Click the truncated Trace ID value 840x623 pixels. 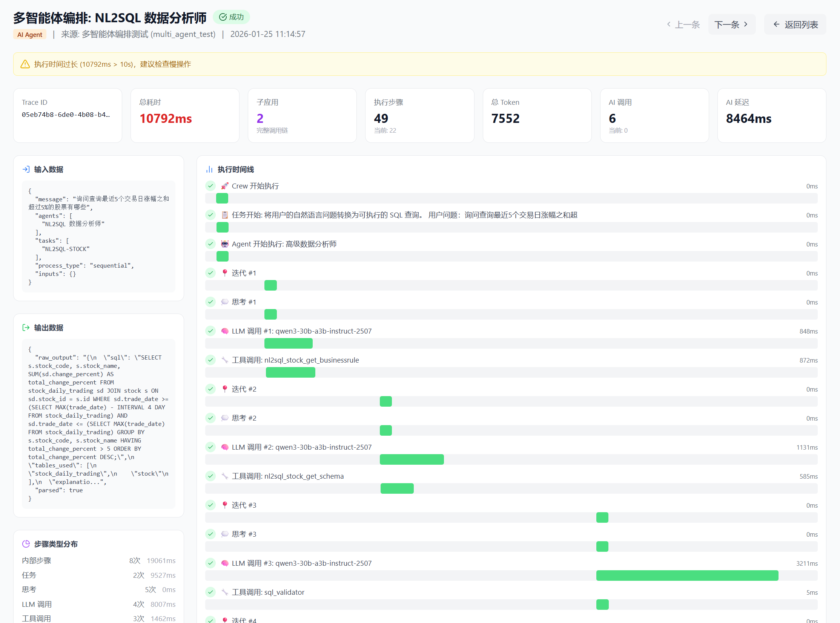[x=66, y=115]
